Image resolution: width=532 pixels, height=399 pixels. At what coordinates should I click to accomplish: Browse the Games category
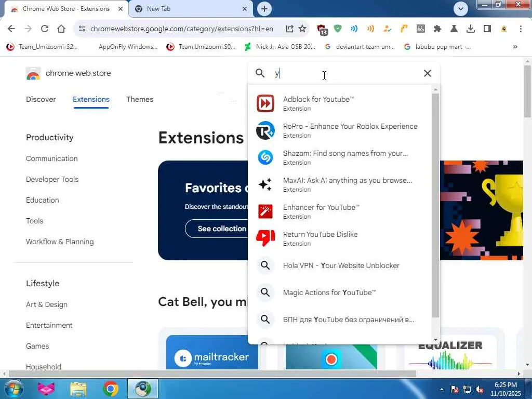(x=37, y=346)
